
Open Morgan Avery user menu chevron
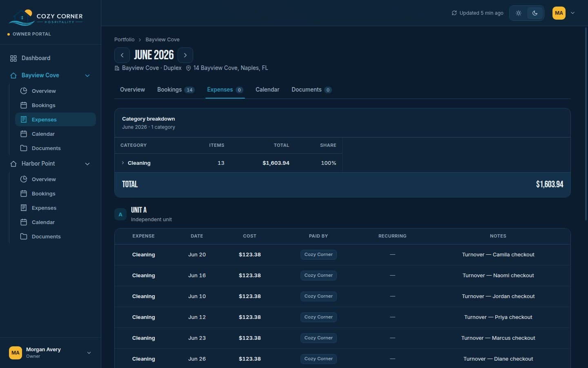pos(89,353)
